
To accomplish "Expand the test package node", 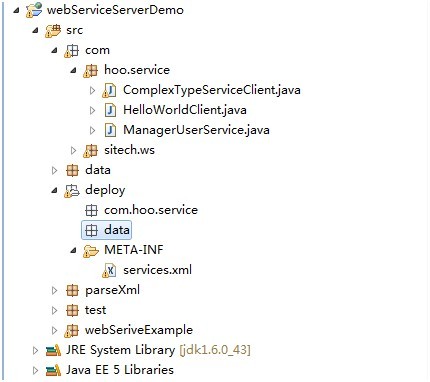I will (x=54, y=310).
